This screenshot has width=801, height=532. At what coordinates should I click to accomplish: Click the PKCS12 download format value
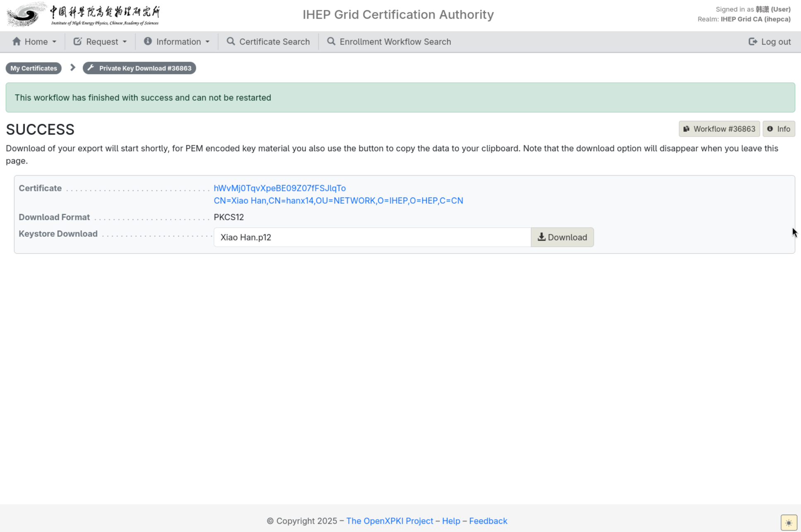[229, 217]
